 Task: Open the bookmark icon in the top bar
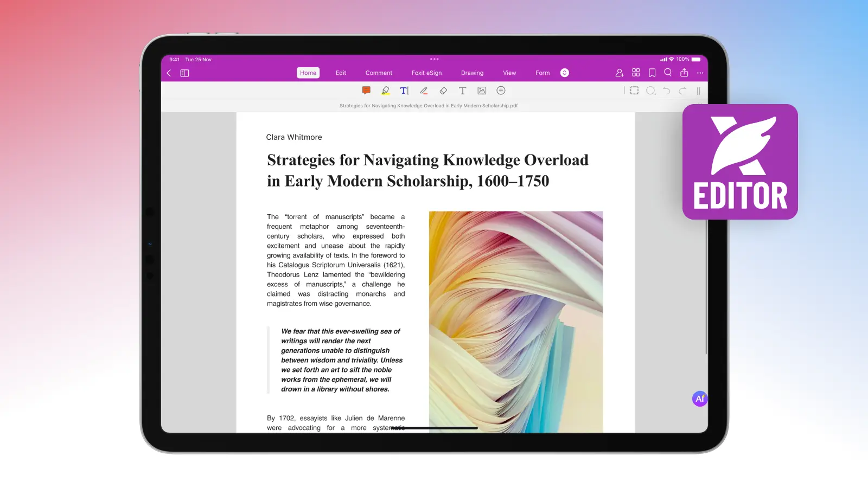coord(652,73)
